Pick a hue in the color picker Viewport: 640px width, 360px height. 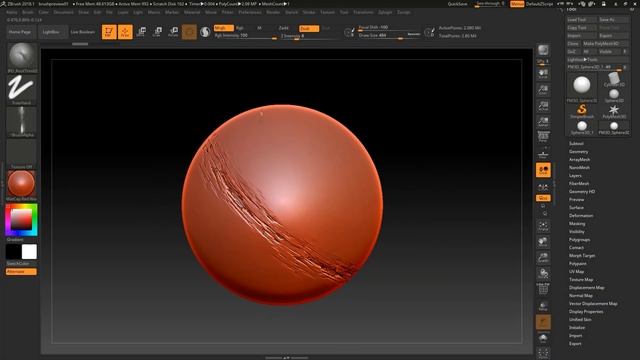pos(22,220)
